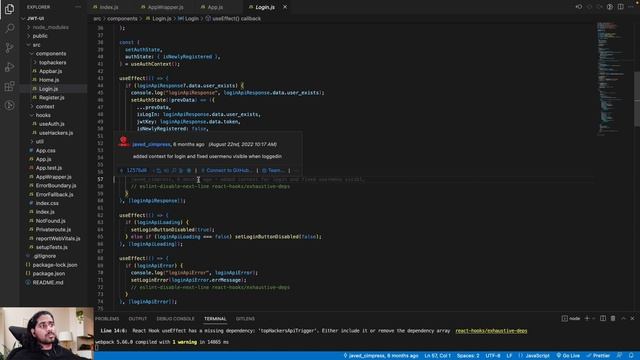Screen dimensions: 640x360
Task: Click commit hash 12578d8 in blame popup
Action: 136,170
